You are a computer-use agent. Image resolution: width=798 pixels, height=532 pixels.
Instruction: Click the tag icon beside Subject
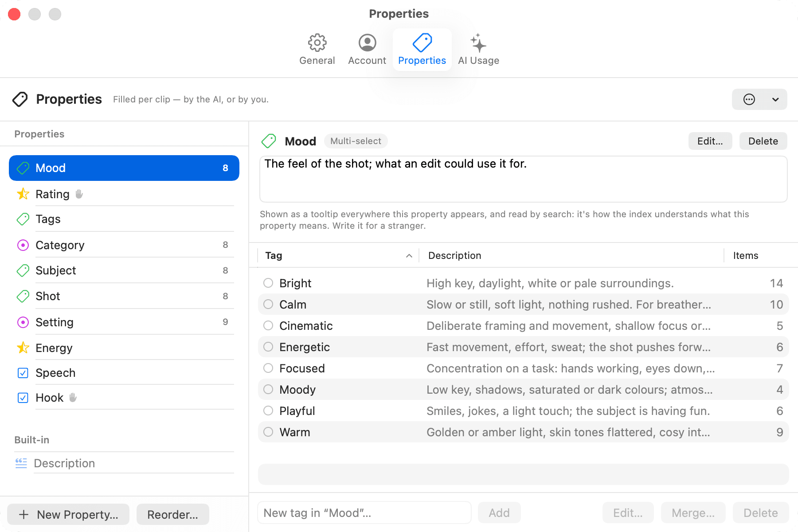point(23,270)
